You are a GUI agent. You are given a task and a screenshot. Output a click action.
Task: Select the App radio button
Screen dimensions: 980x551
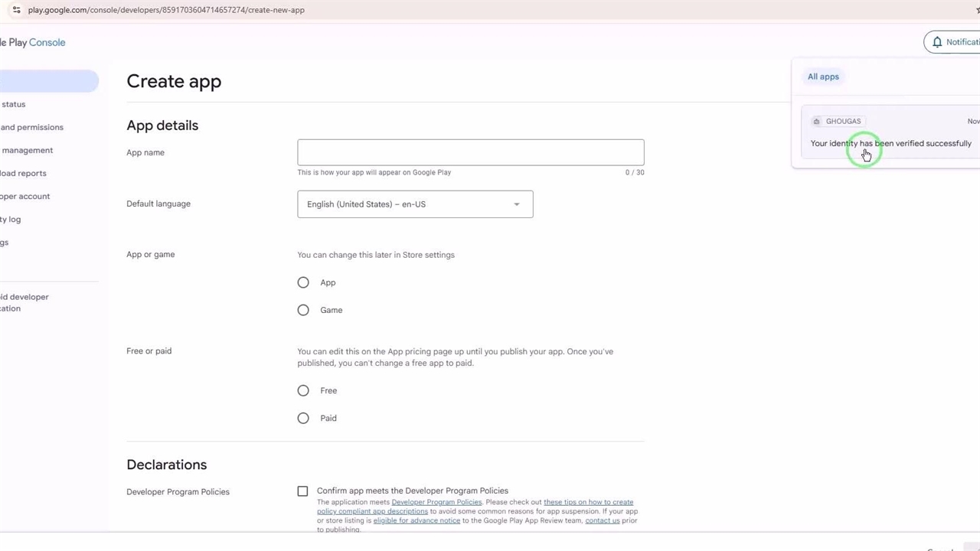pos(303,282)
